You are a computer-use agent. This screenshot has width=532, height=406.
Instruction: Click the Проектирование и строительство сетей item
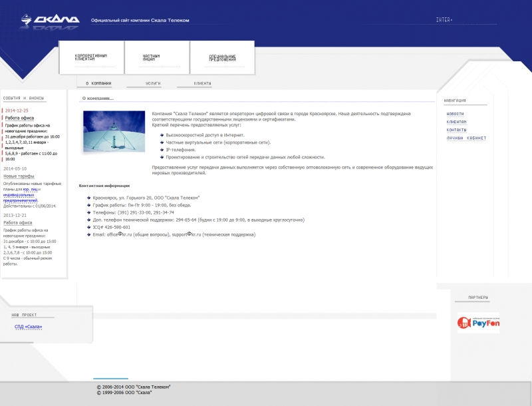245,157
